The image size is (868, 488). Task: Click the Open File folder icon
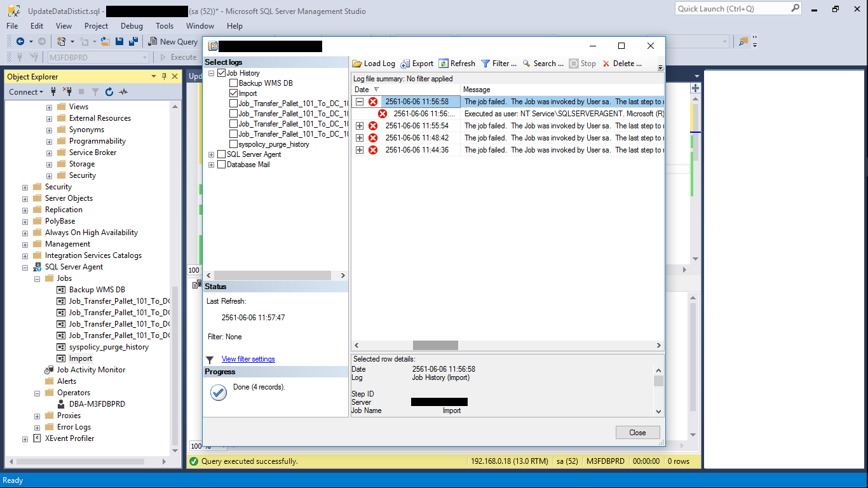tap(105, 41)
